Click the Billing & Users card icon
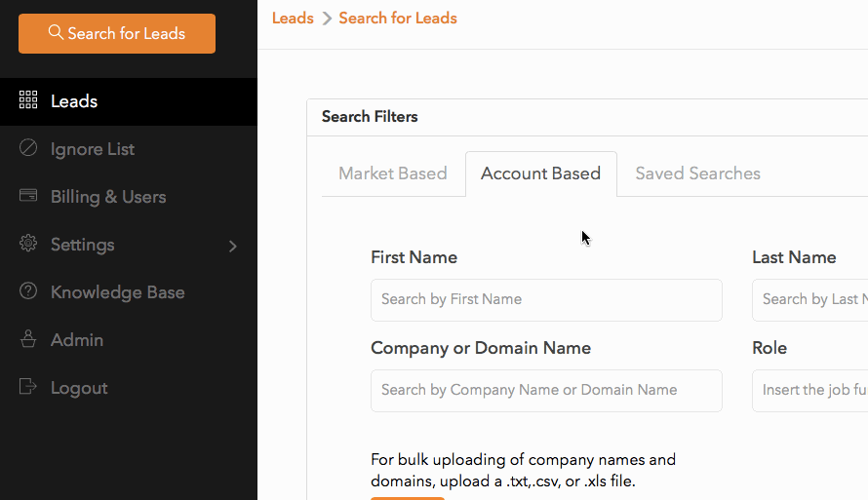Screen dimensions: 868x500 28,195
